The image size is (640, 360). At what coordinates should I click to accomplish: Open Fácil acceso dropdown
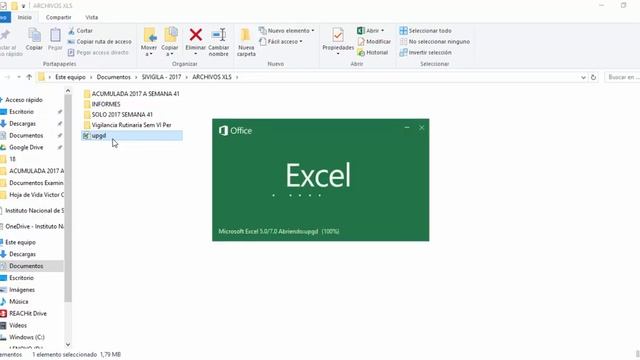[x=281, y=42]
